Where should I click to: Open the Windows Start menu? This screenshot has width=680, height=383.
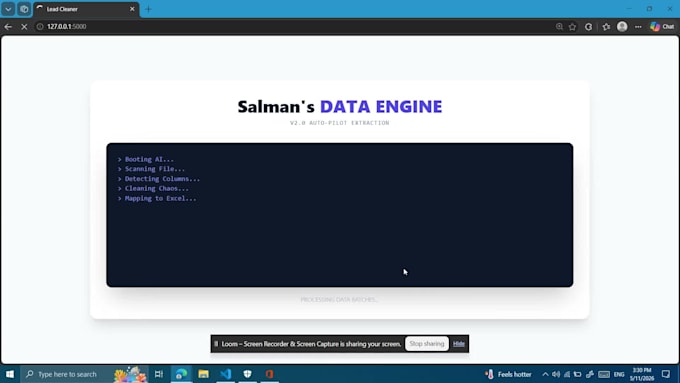[x=10, y=374]
